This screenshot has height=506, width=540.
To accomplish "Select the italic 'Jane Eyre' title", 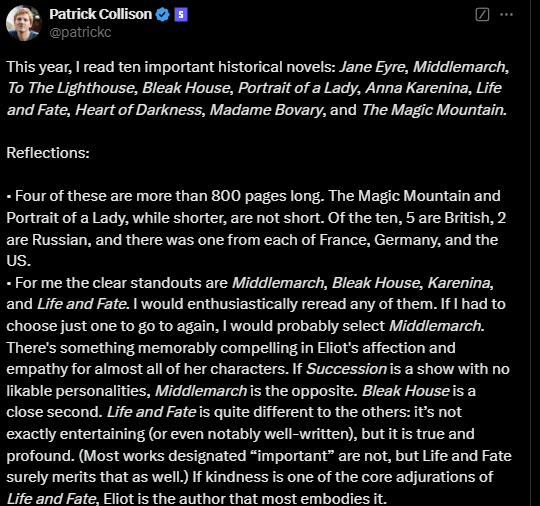I will pos(372,67).
